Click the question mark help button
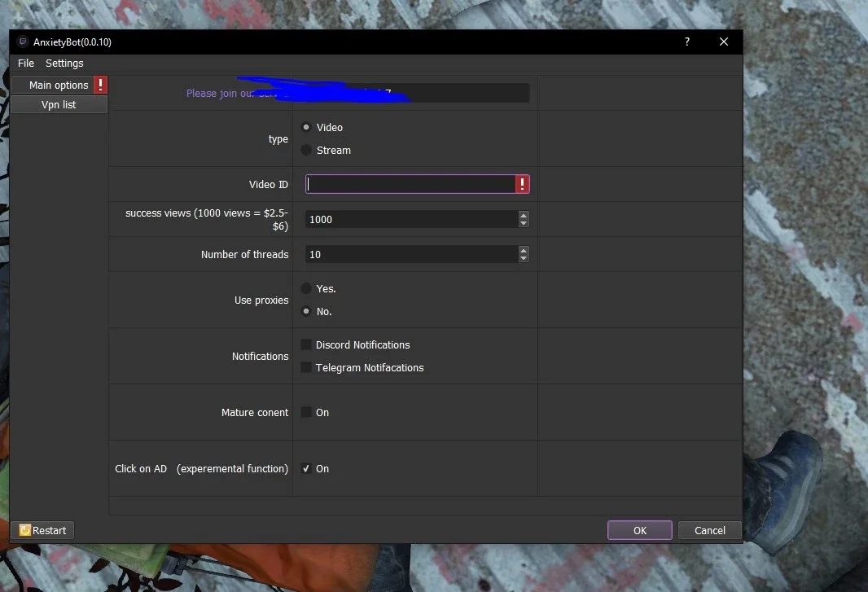The width and height of the screenshot is (868, 592). point(687,42)
